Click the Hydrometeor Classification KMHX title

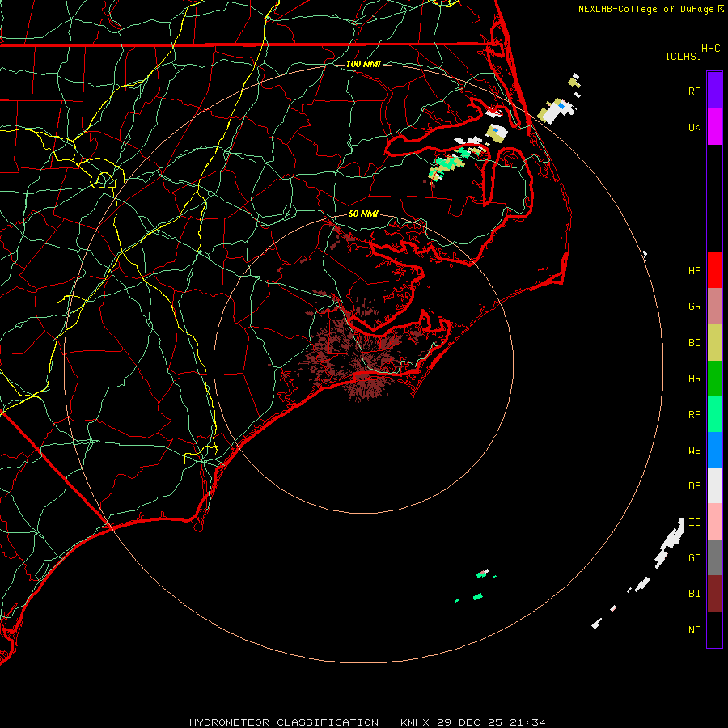click(367, 722)
